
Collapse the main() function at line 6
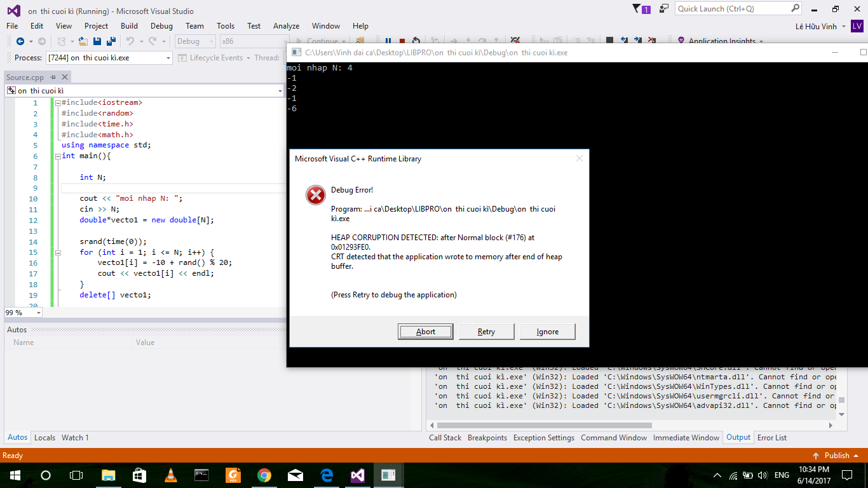tap(57, 156)
